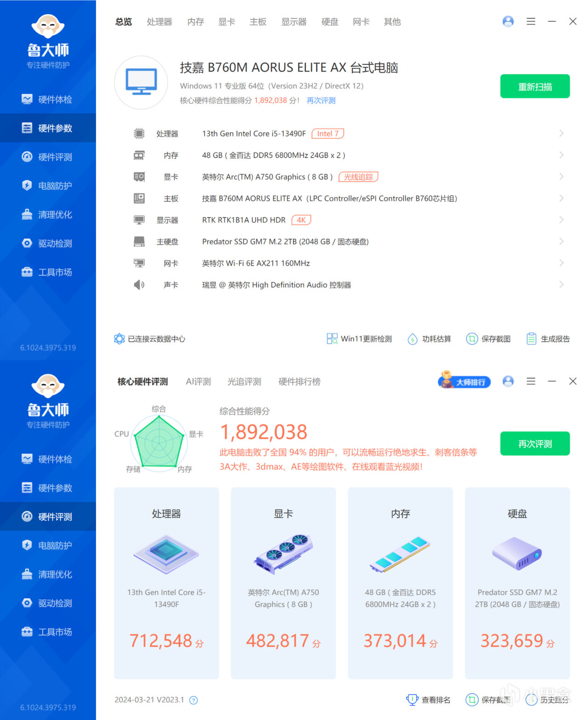588x720 pixels.
Task: Expand the 网卡 row chevron
Action: point(561,263)
